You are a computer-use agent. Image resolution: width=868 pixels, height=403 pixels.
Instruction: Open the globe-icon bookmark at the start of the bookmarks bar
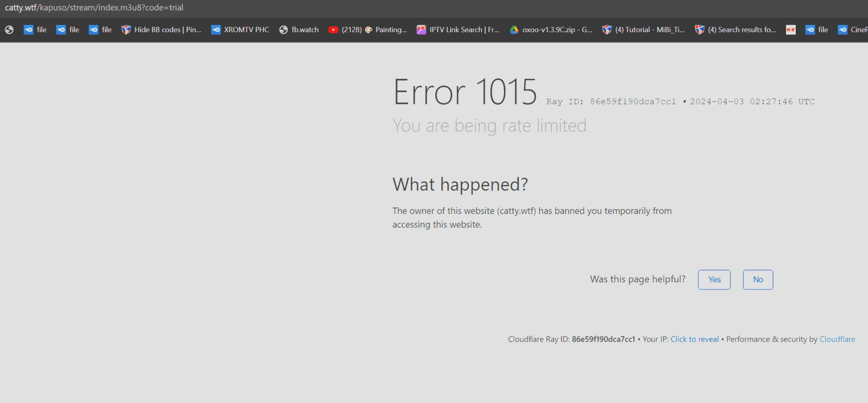point(9,30)
